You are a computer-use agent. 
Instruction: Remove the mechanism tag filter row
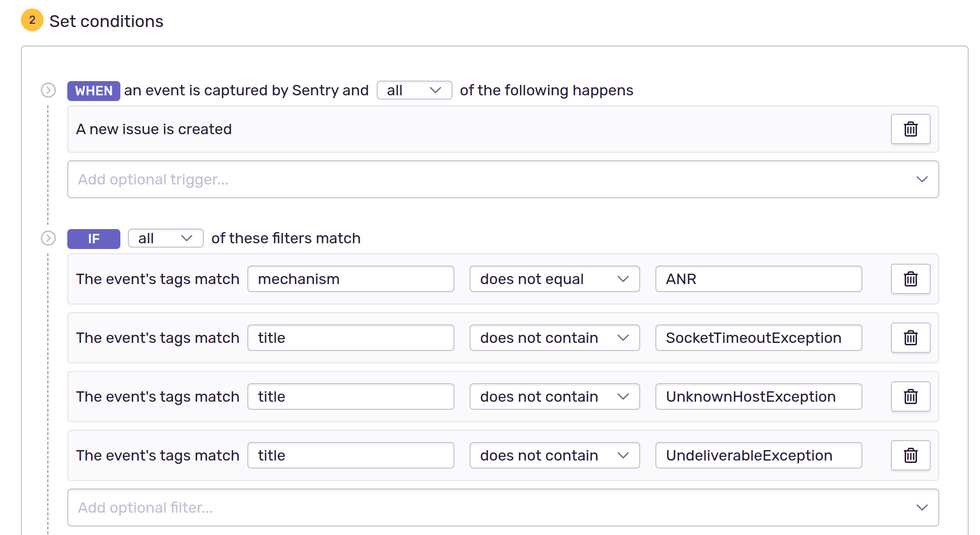[910, 279]
